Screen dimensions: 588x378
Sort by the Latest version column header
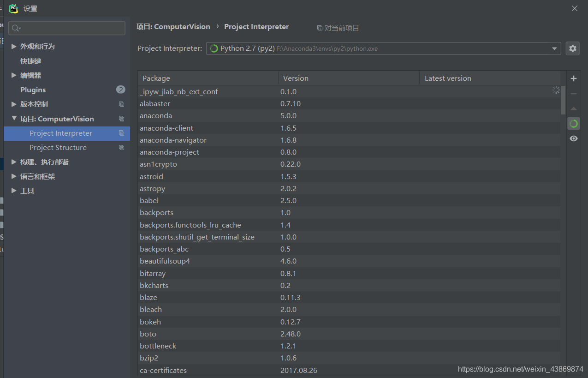(x=490, y=78)
